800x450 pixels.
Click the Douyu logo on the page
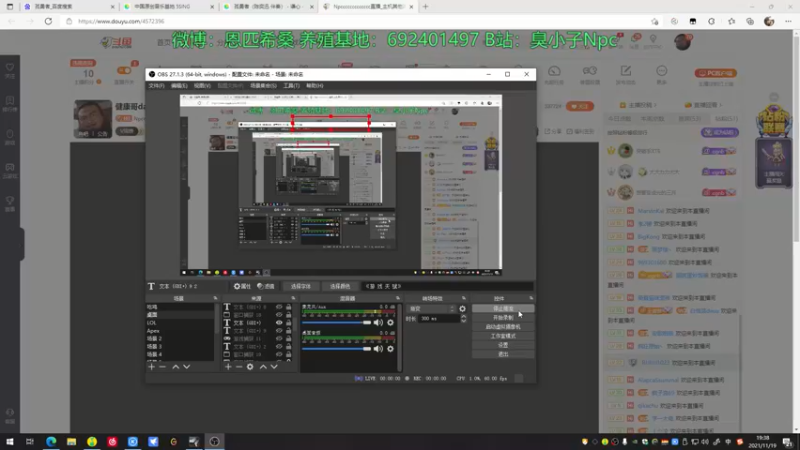[x=116, y=42]
